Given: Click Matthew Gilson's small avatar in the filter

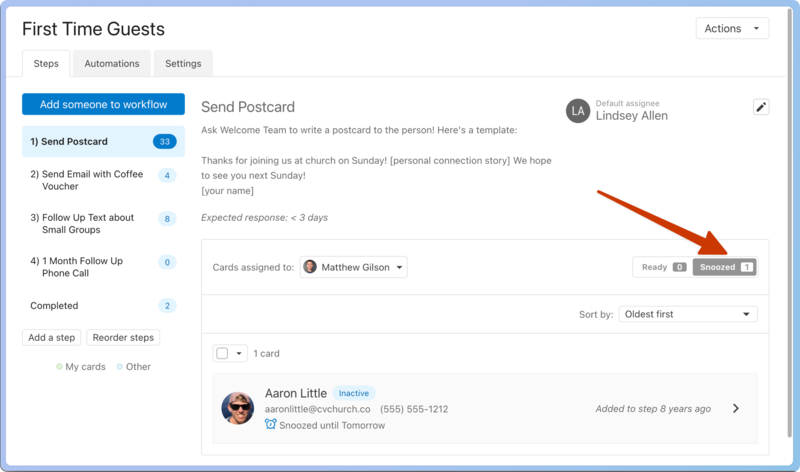Looking at the screenshot, I should pyautogui.click(x=310, y=267).
